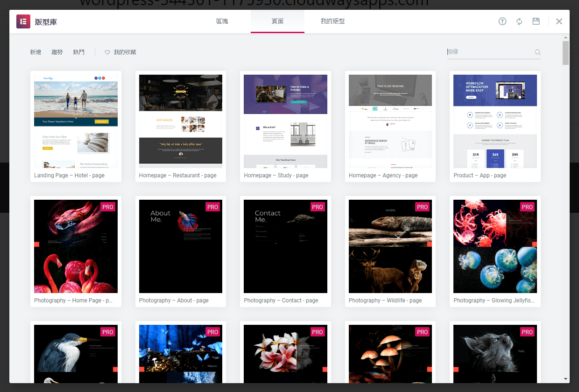Open the Homepage Study template thumbnail

[285, 121]
